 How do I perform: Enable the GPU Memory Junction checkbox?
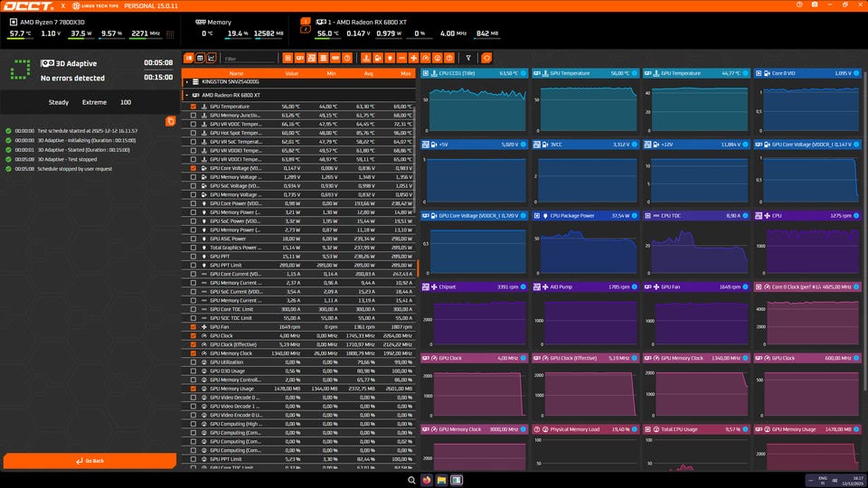click(x=193, y=115)
